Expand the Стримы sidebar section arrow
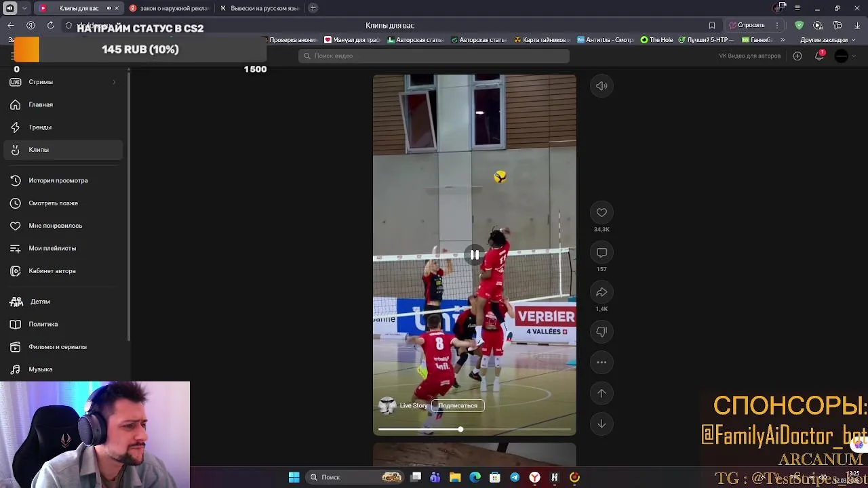The image size is (868, 488). (x=114, y=82)
